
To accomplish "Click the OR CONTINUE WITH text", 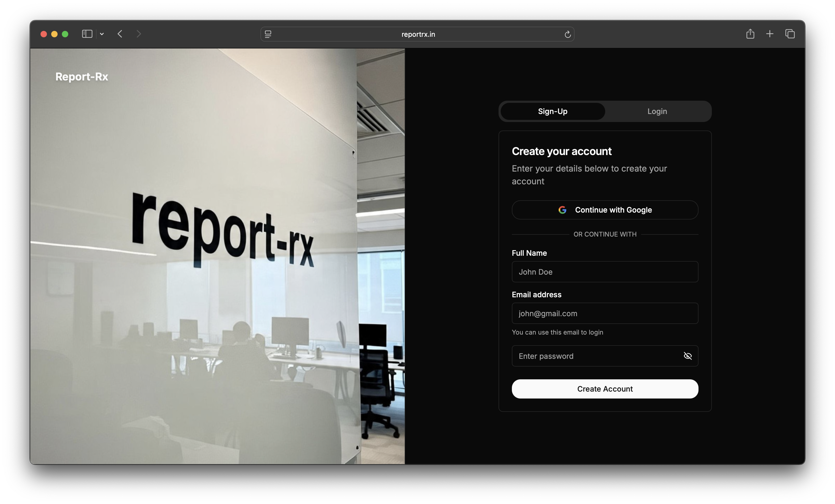I will click(x=605, y=234).
